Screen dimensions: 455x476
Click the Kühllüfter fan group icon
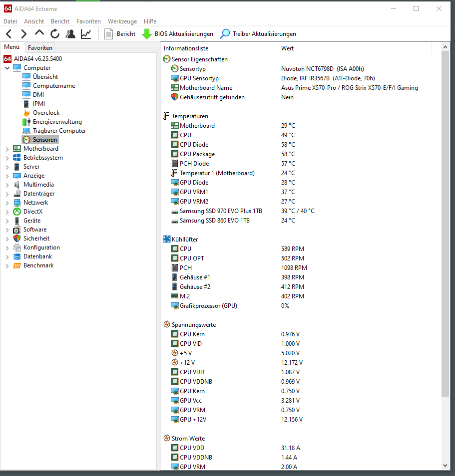point(166,239)
